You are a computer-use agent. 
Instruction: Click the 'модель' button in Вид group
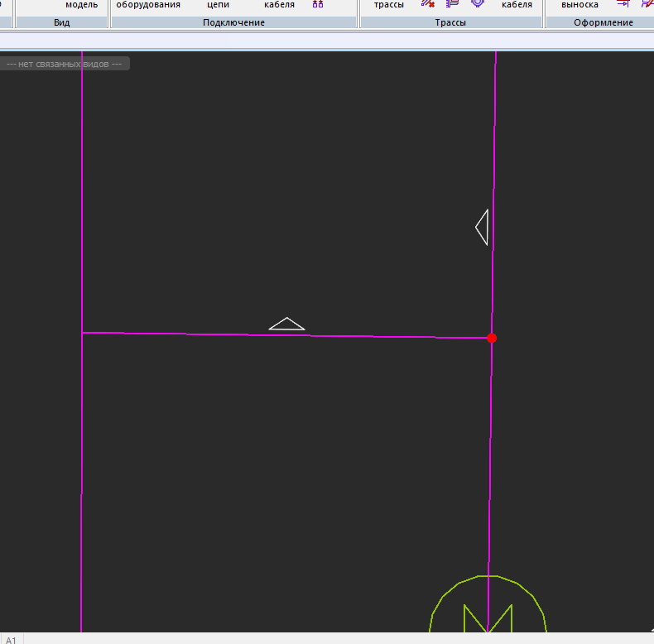click(x=81, y=5)
